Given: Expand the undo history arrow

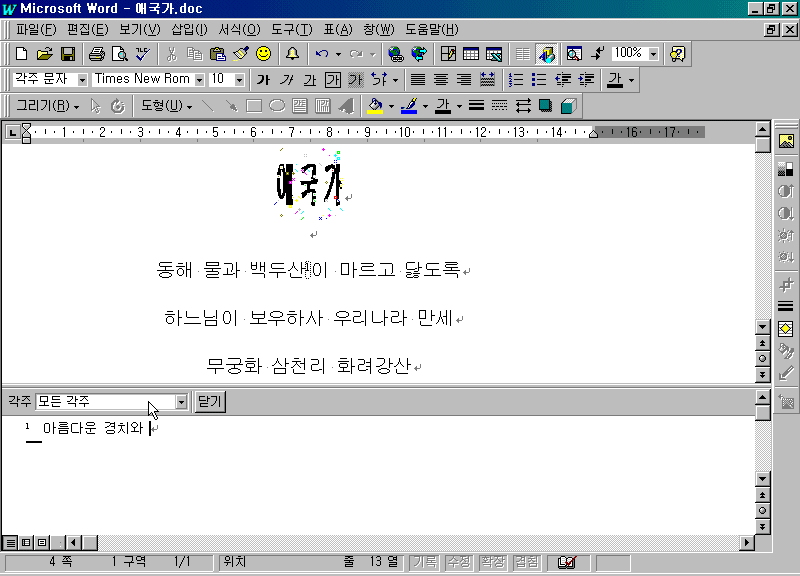Looking at the screenshot, I should click(x=338, y=54).
